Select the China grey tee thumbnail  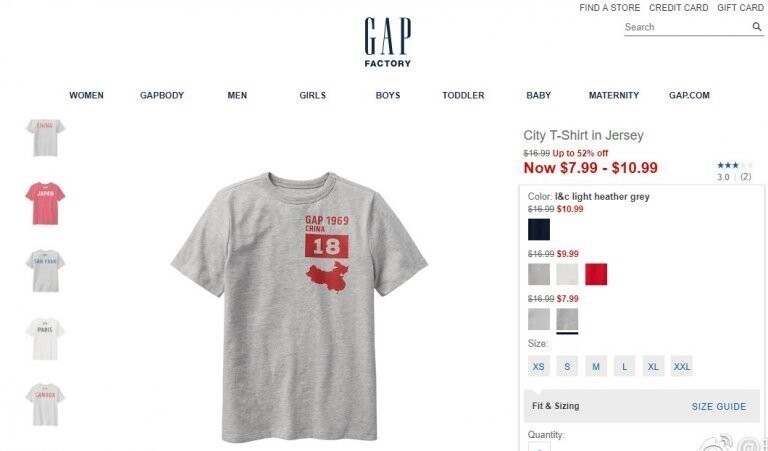pos(45,138)
